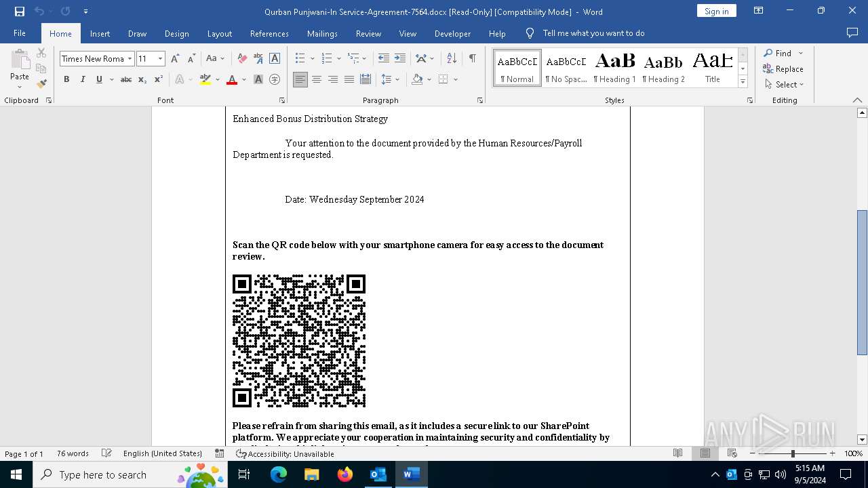
Task: Click the Tell me what you want search field
Action: [593, 33]
